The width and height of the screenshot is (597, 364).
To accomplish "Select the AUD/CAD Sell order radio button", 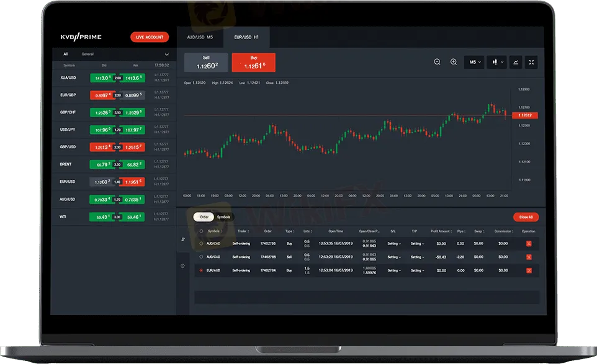I will (x=201, y=257).
